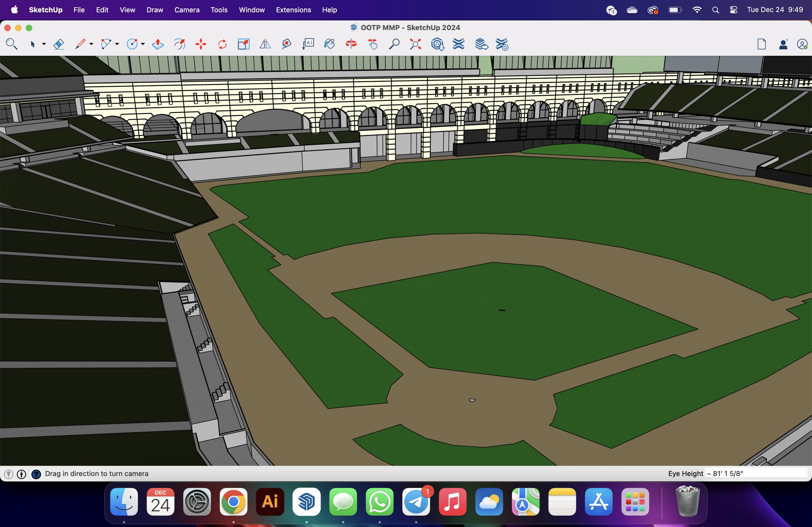812x527 pixels.
Task: Open Spotlight search in menu bar
Action: [716, 10]
